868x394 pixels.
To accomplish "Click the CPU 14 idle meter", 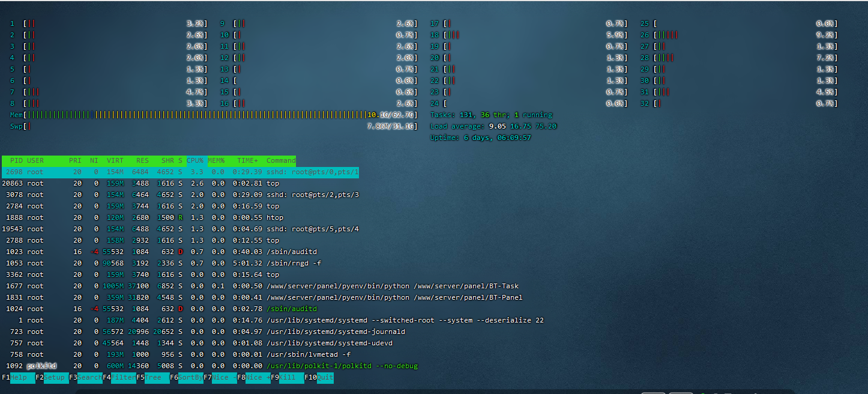I will click(x=319, y=80).
